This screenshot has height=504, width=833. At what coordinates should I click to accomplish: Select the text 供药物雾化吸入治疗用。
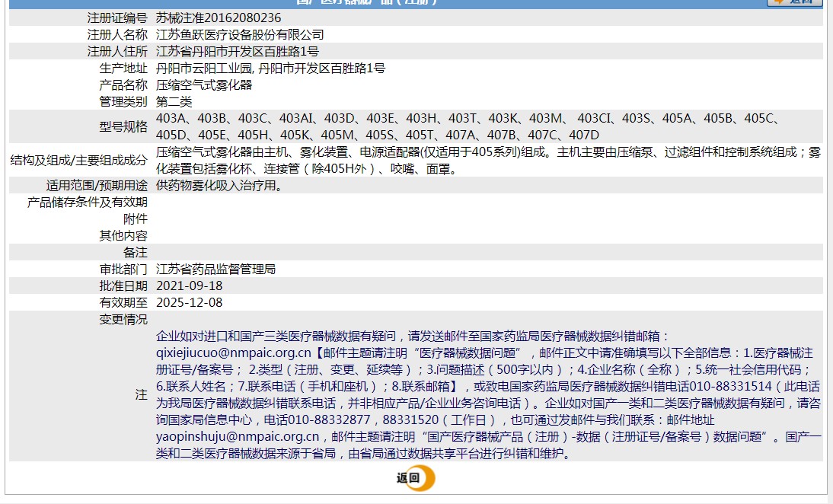[219, 185]
